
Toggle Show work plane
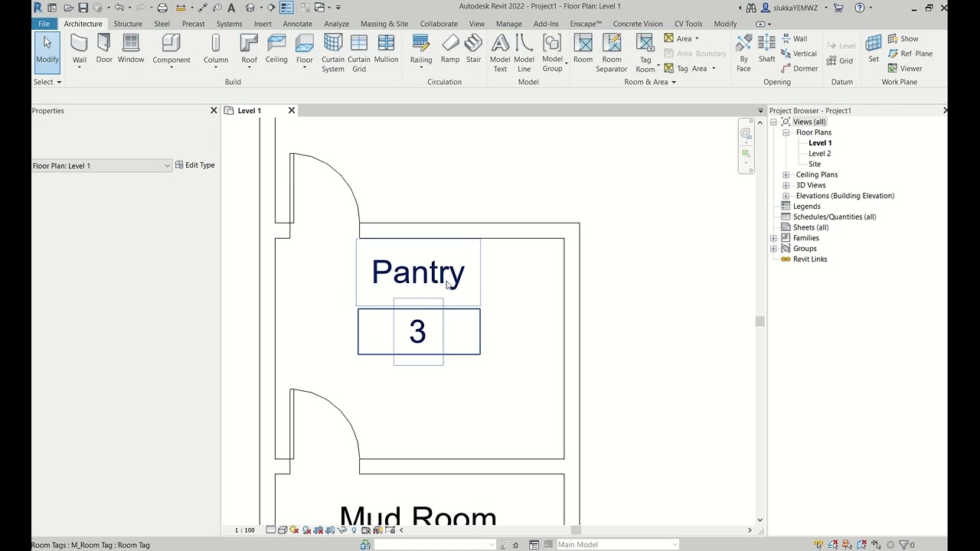[x=903, y=38]
